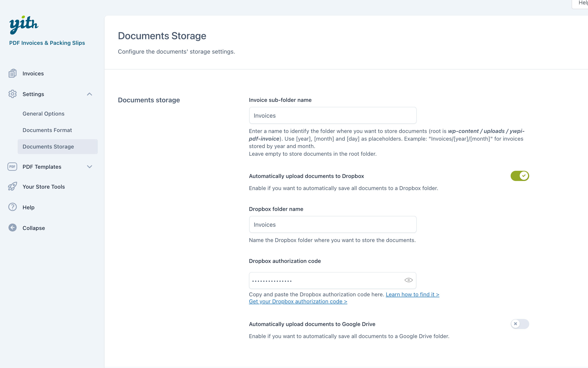Click the Collapse arrow icon
The image size is (588, 368).
(x=12, y=228)
